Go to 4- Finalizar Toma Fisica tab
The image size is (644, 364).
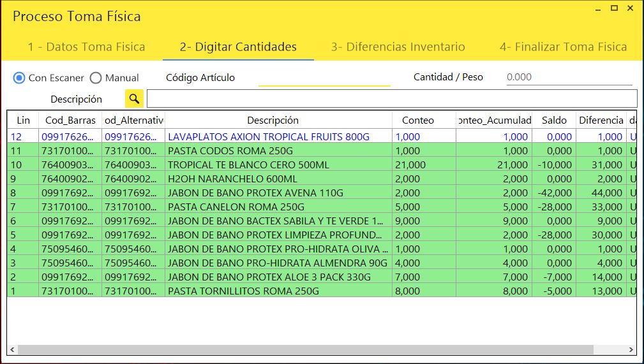pyautogui.click(x=563, y=47)
